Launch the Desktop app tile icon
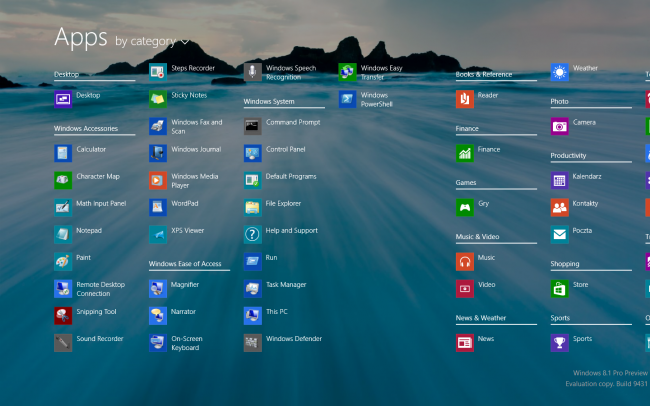This screenshot has width=650, height=406. click(63, 100)
